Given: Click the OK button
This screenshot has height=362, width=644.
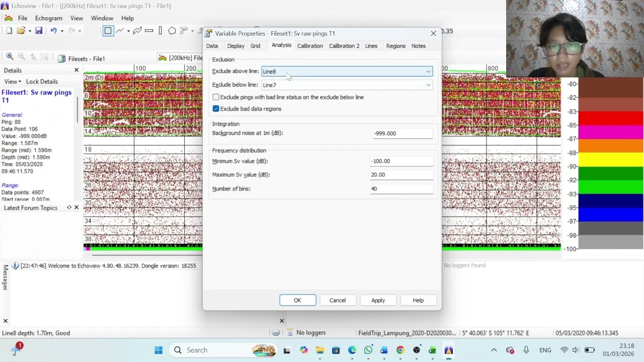Looking at the screenshot, I should click(x=297, y=300).
